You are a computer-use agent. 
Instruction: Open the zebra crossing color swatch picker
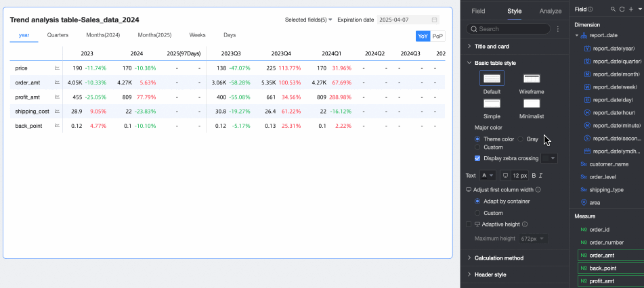pos(549,158)
